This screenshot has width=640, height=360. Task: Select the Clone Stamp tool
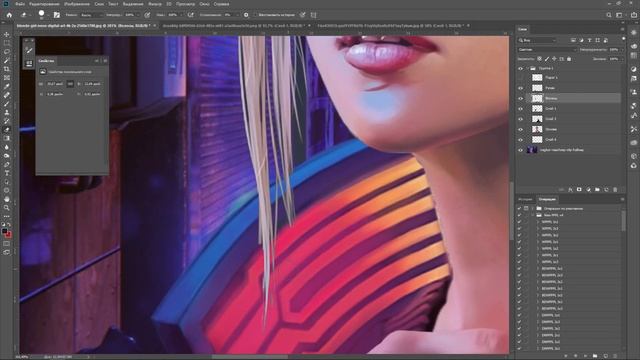coord(7,112)
